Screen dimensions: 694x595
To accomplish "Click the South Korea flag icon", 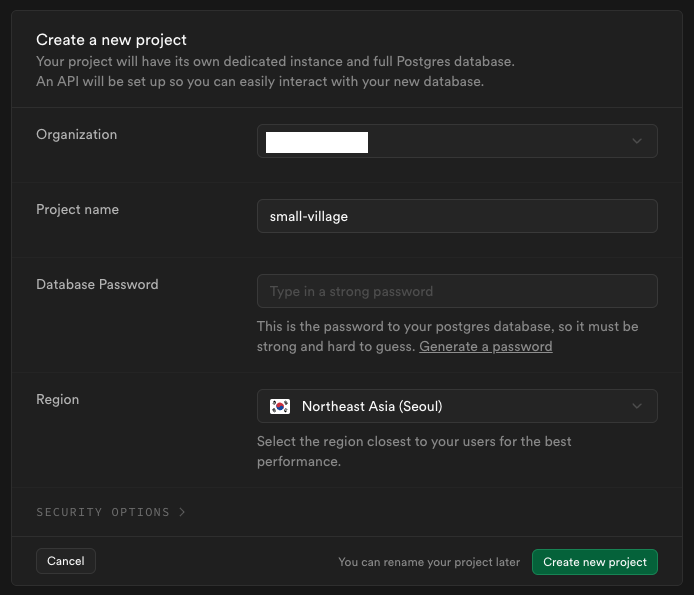I will pos(280,406).
